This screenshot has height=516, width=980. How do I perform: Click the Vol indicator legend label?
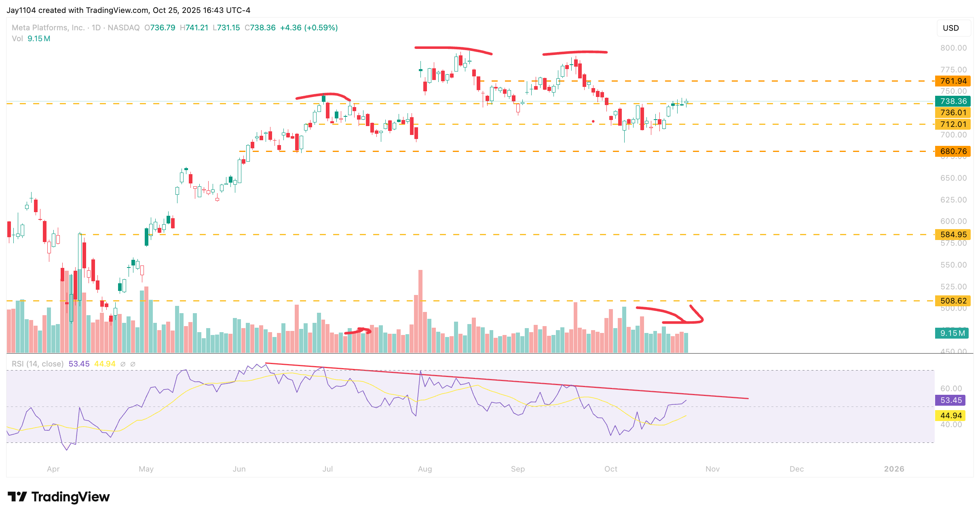[x=17, y=38]
